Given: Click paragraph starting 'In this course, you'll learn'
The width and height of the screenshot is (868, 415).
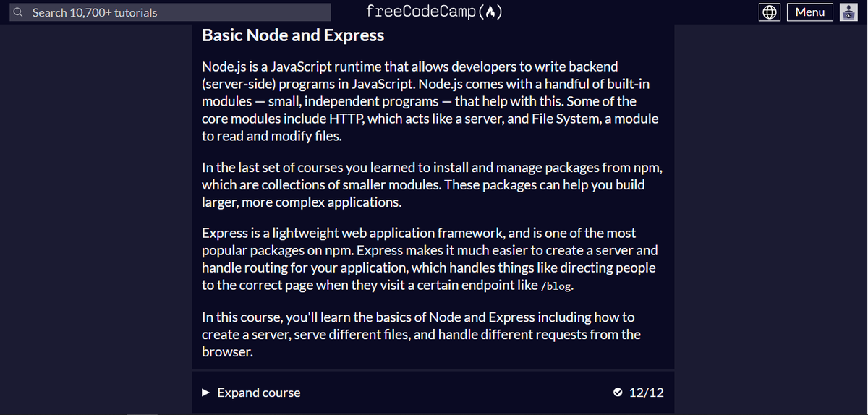Looking at the screenshot, I should click(422, 334).
